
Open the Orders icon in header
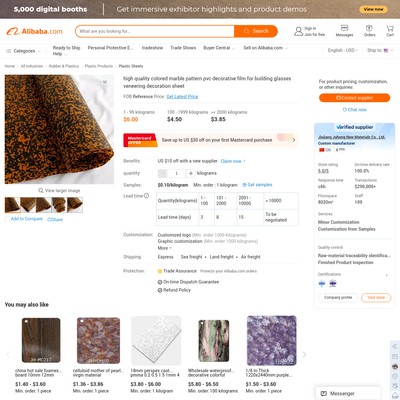[369, 28]
